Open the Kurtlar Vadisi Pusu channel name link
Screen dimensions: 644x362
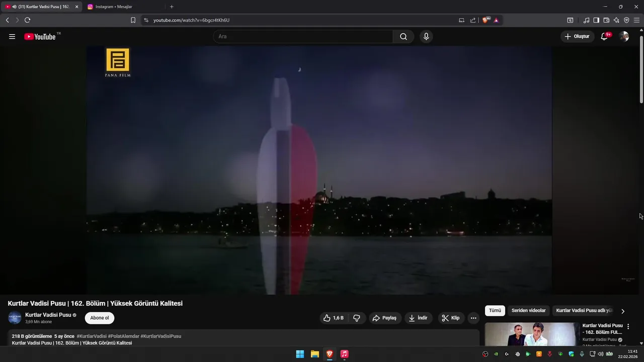point(48,315)
